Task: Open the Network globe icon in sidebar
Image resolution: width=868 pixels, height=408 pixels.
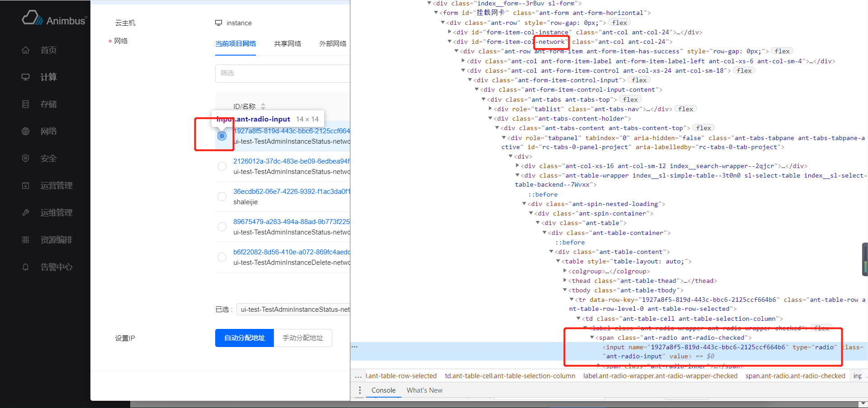Action: tap(26, 131)
